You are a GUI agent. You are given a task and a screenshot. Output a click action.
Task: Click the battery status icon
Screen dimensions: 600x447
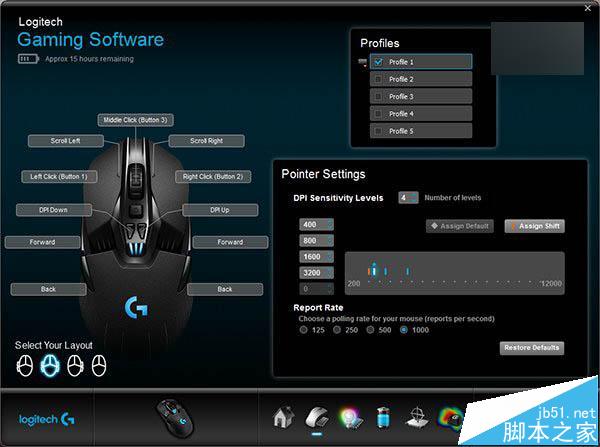coord(28,59)
